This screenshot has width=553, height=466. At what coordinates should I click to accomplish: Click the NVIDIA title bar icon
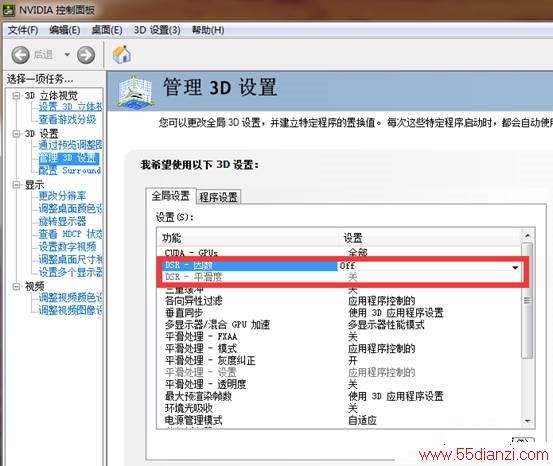tap(8, 10)
